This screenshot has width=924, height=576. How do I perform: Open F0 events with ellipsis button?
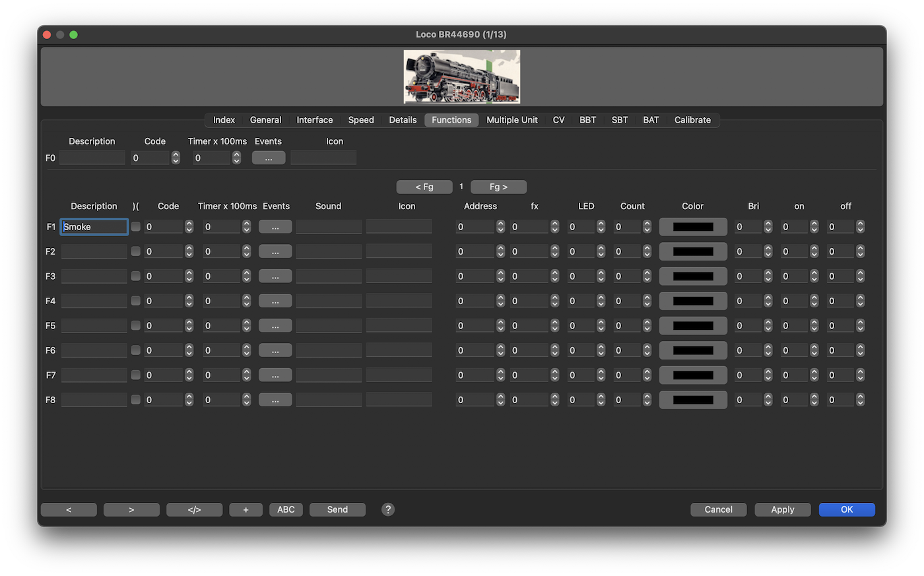(x=269, y=158)
